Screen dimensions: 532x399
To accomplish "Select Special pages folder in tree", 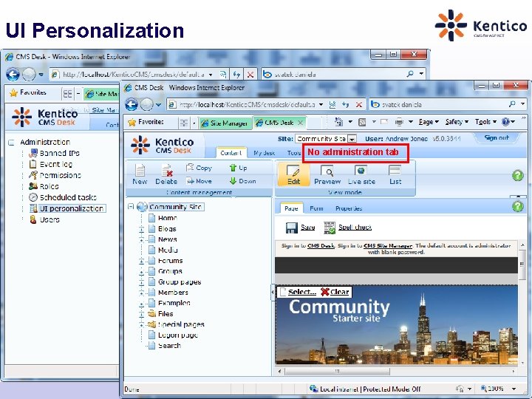I will [181, 324].
